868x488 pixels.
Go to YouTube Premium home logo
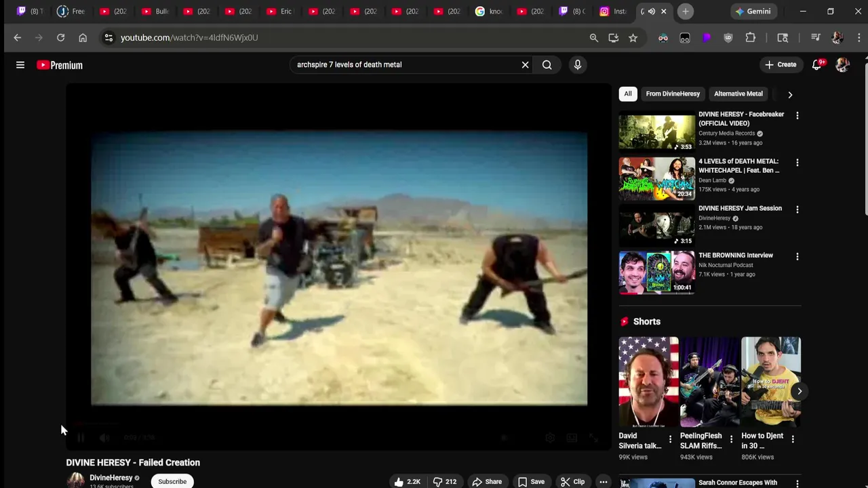click(x=60, y=65)
